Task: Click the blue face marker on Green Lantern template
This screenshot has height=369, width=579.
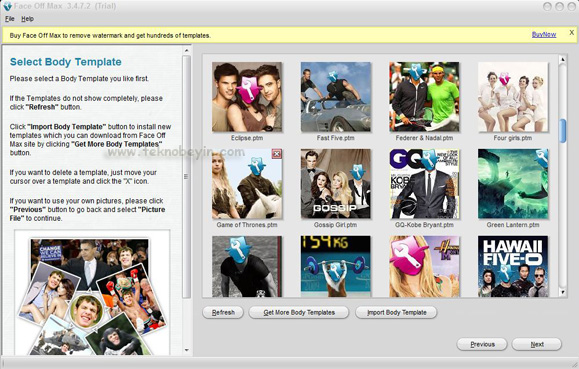Action: 542,158
